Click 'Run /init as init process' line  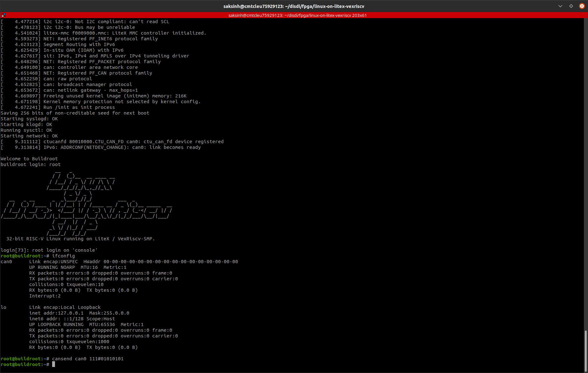point(58,107)
